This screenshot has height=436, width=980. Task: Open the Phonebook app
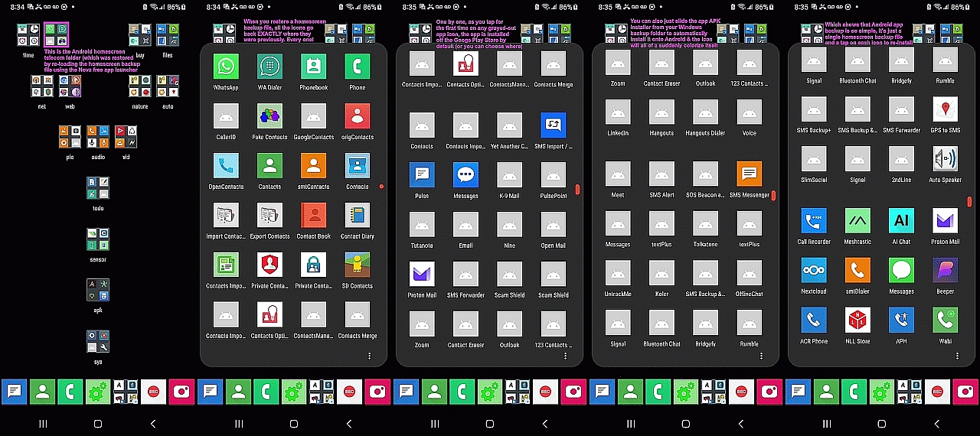tap(313, 67)
